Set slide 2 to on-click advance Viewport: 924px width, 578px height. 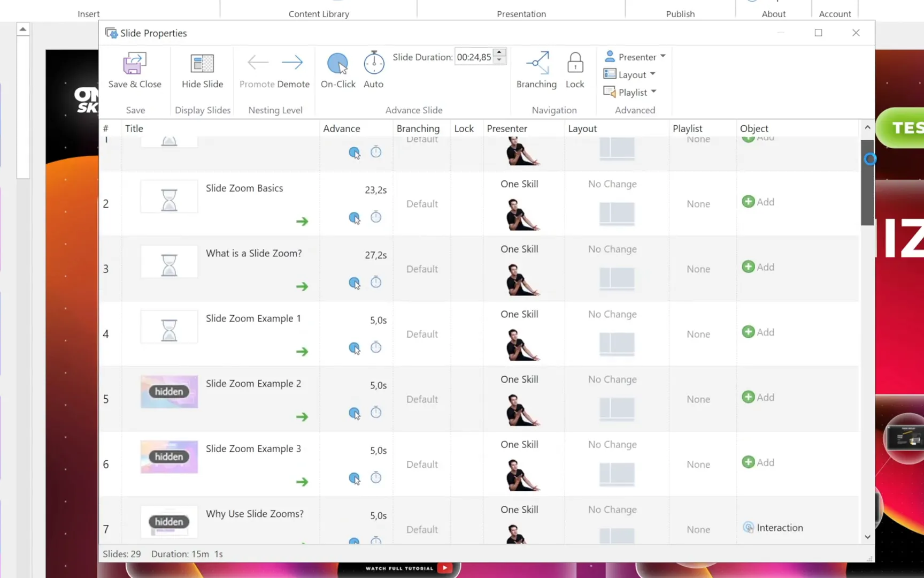tap(355, 218)
